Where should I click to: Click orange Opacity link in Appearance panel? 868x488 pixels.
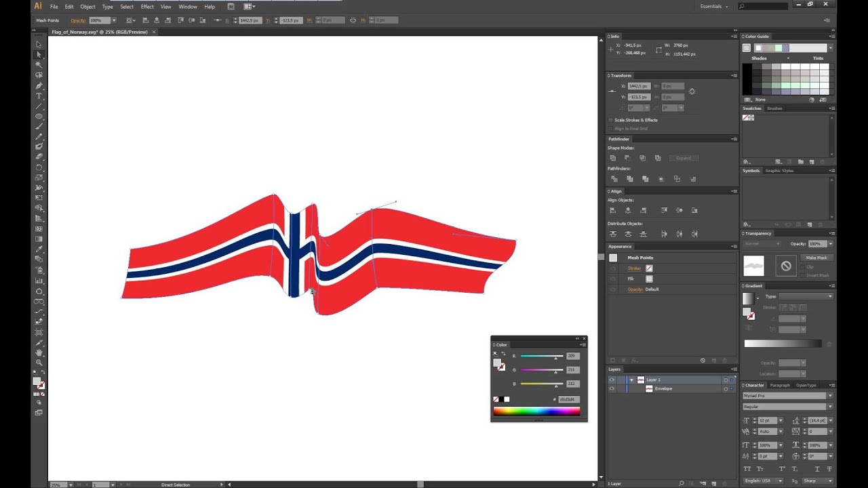point(635,289)
